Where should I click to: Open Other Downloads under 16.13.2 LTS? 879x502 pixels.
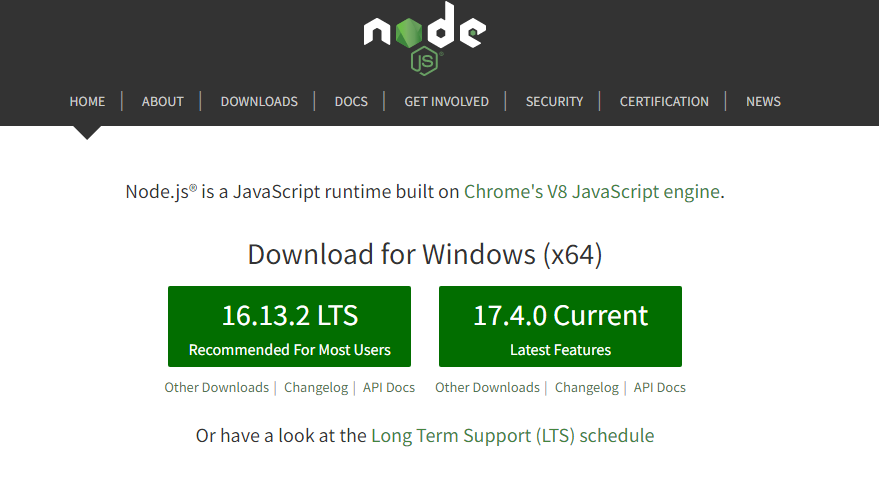pos(216,388)
